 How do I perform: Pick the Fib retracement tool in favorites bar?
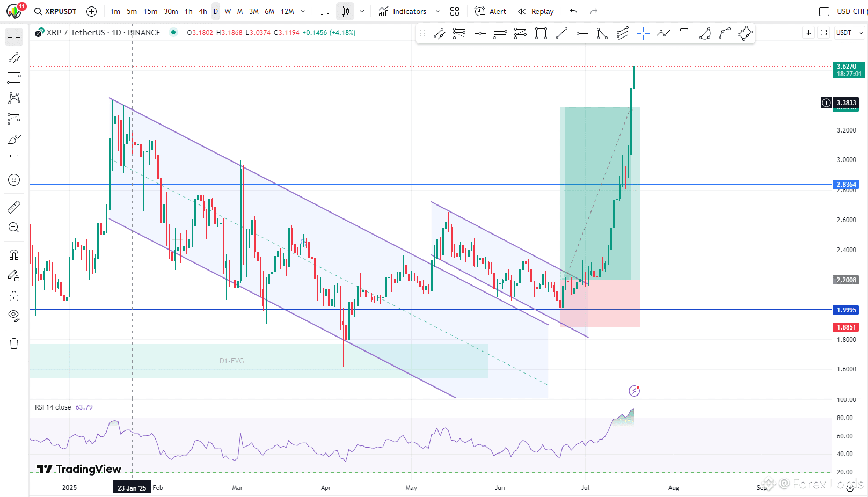coord(500,34)
